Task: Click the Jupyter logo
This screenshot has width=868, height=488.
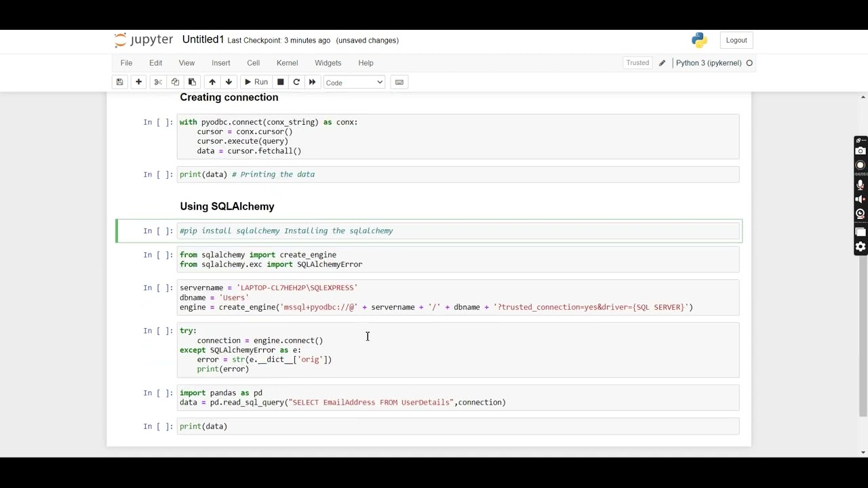Action: click(143, 40)
